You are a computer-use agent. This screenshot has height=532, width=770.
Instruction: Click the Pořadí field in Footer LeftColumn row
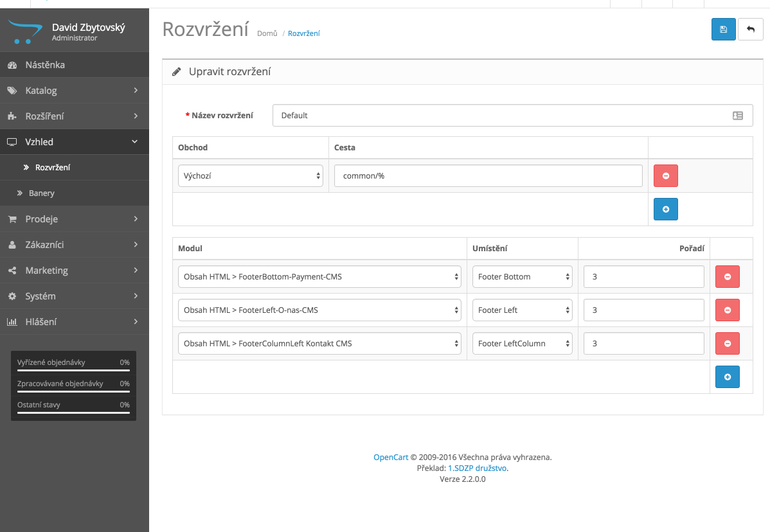click(644, 344)
